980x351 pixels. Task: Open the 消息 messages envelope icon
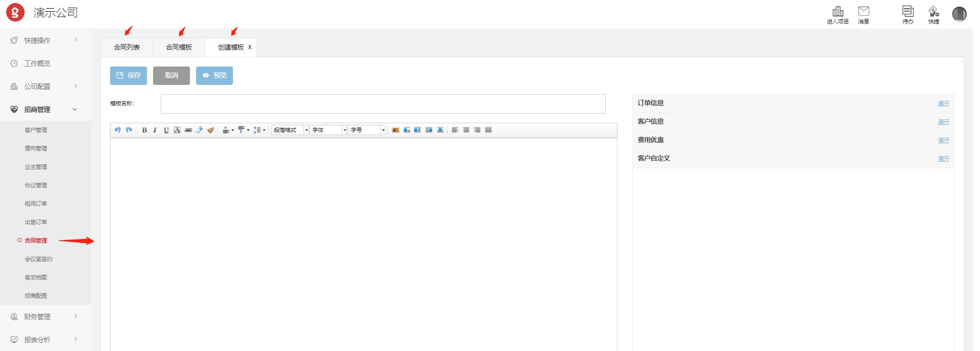[863, 14]
